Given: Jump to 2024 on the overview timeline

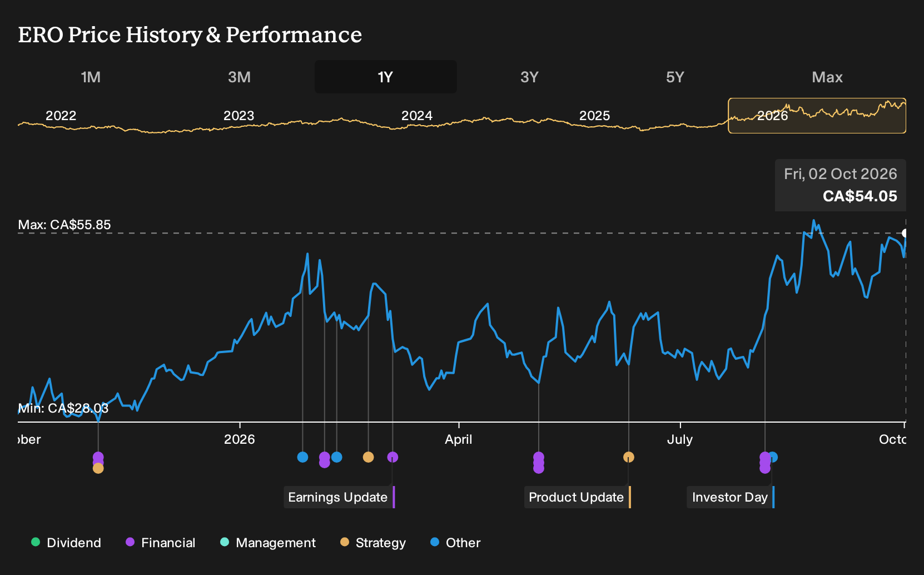Looking at the screenshot, I should [x=417, y=116].
